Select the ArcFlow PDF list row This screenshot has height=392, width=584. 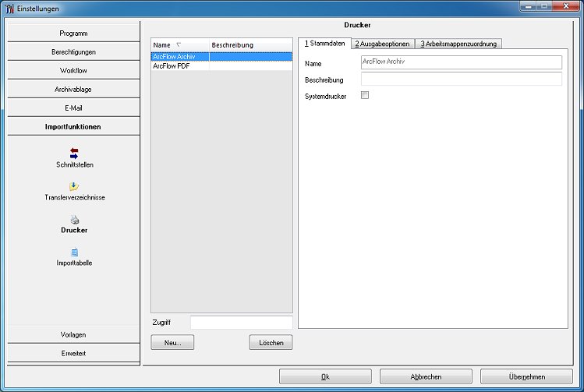tap(221, 66)
